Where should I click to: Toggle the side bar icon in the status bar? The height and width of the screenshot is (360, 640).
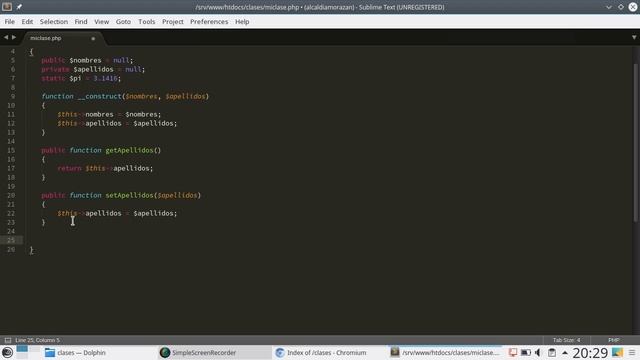click(x=8, y=340)
